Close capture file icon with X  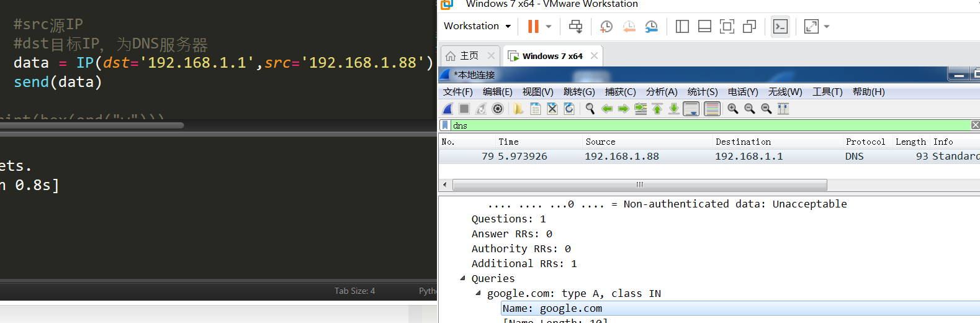(x=552, y=109)
